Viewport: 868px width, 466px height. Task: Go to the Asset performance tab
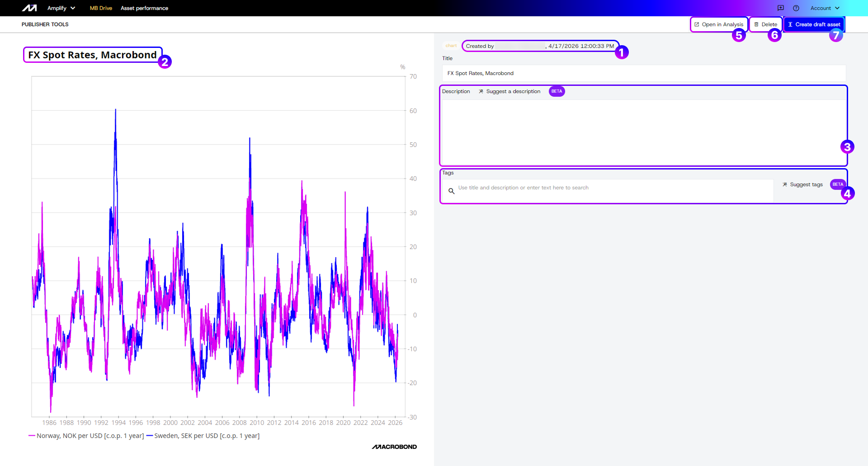tap(144, 8)
